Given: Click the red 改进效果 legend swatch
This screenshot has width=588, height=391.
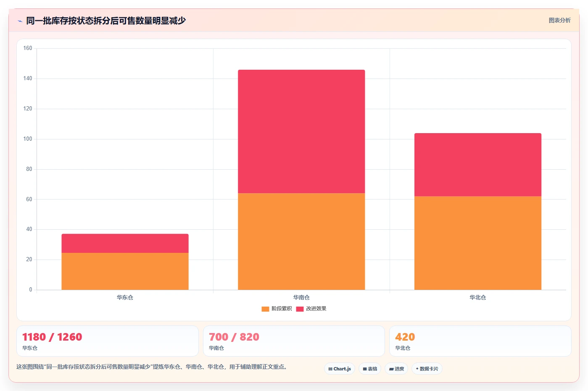Looking at the screenshot, I should pos(300,309).
